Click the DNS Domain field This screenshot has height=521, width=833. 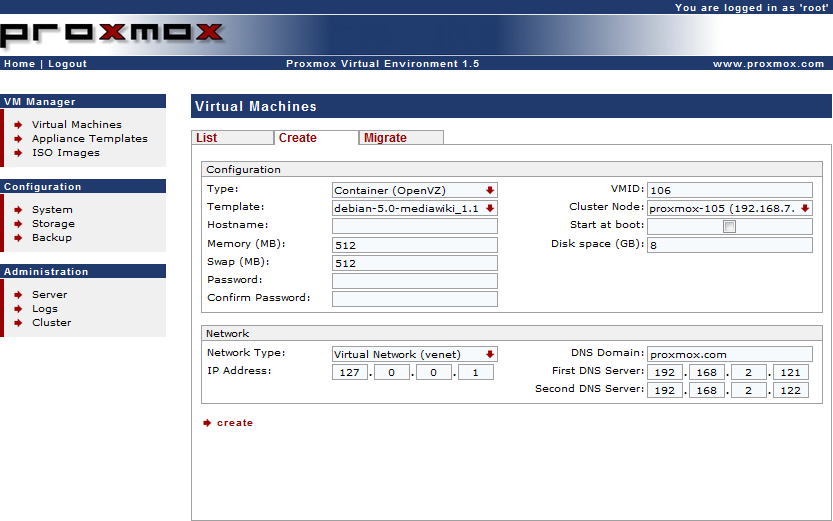pos(729,354)
